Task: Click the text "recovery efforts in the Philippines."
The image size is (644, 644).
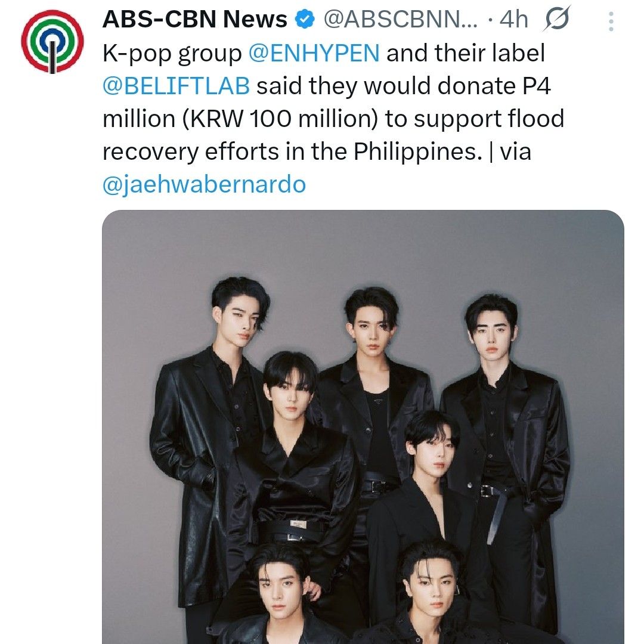Action: [292, 153]
